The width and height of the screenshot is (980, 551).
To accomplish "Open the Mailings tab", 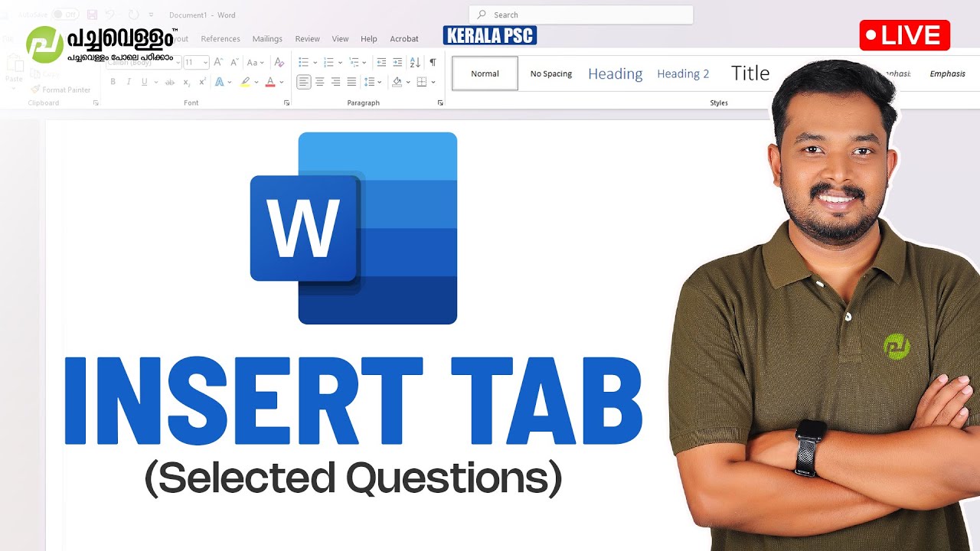I will pyautogui.click(x=267, y=39).
